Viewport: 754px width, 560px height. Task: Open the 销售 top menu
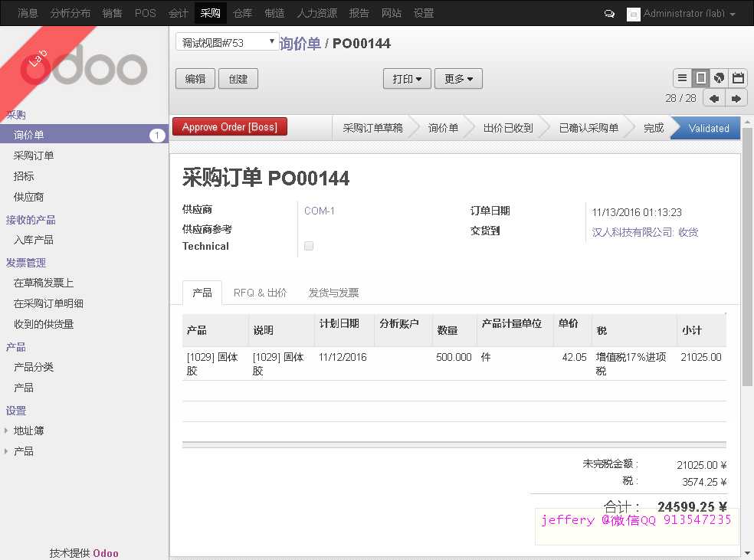click(112, 13)
